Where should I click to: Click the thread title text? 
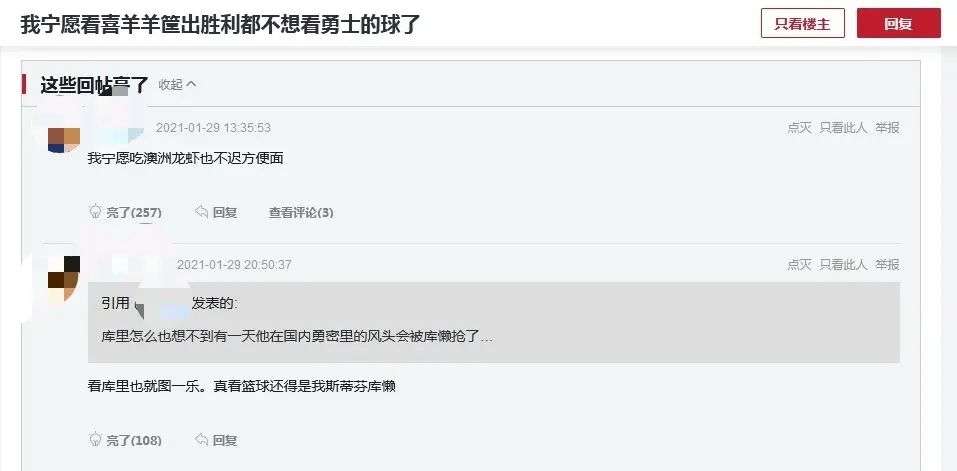coord(221,24)
